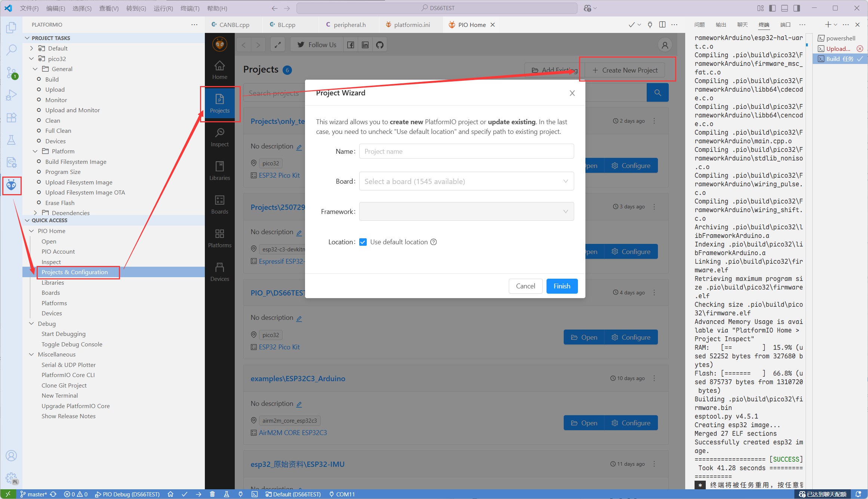Screen dimensions: 868x499
Task: Close the Project Wizard dialog
Action: point(572,93)
